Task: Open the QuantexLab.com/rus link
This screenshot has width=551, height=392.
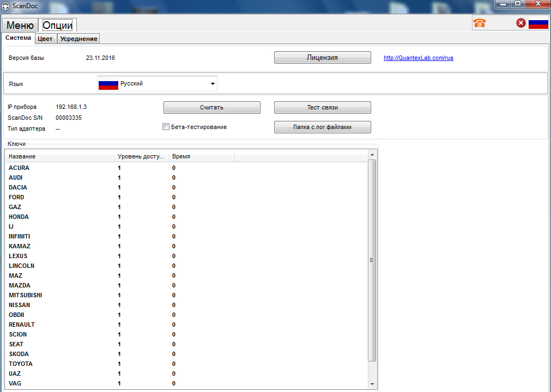Action: point(418,58)
